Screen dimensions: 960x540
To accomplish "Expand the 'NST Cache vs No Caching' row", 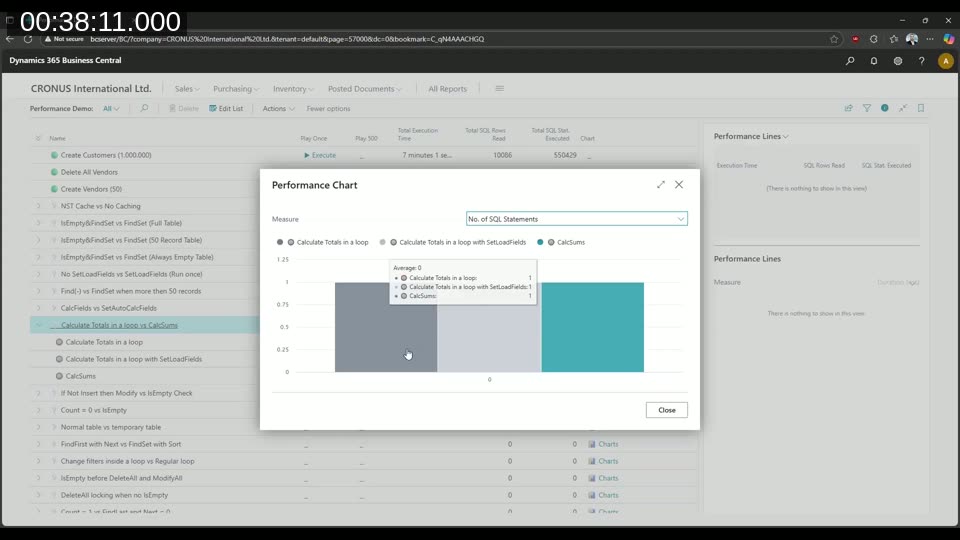I will pos(39,206).
